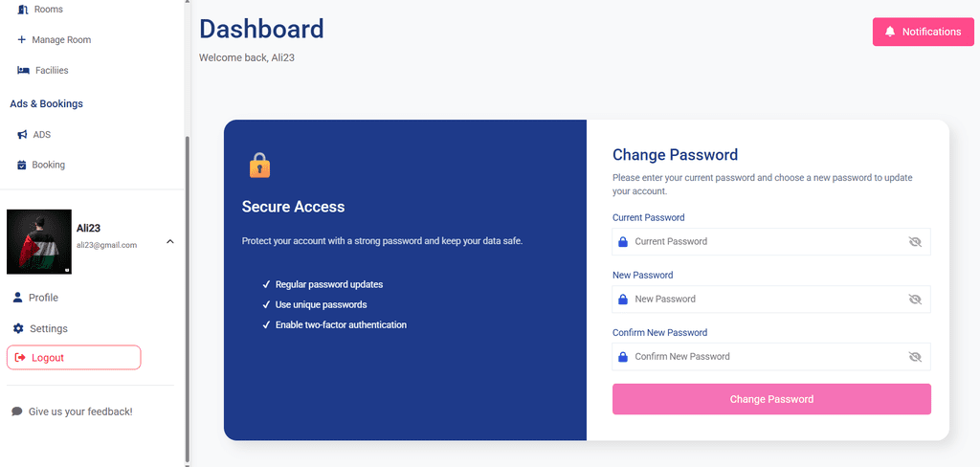Click the gear icon beside Settings
The height and width of the screenshot is (467, 980).
point(18,328)
